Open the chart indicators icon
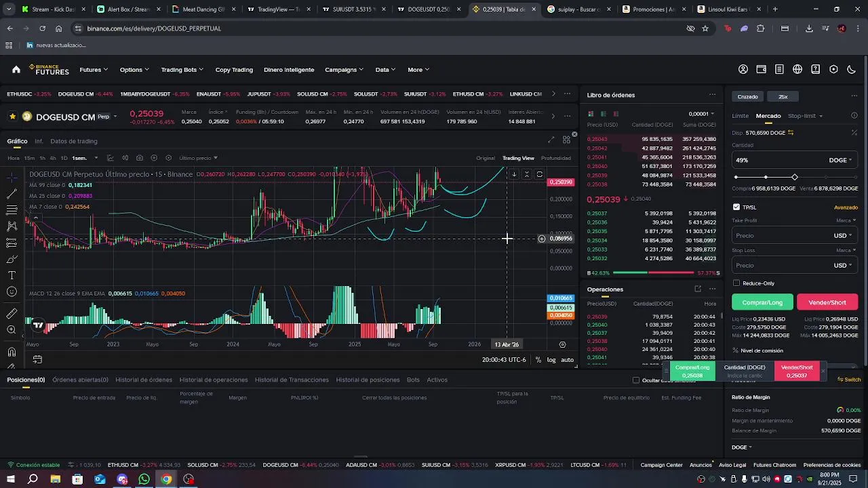868x488 pixels. [x=111, y=158]
